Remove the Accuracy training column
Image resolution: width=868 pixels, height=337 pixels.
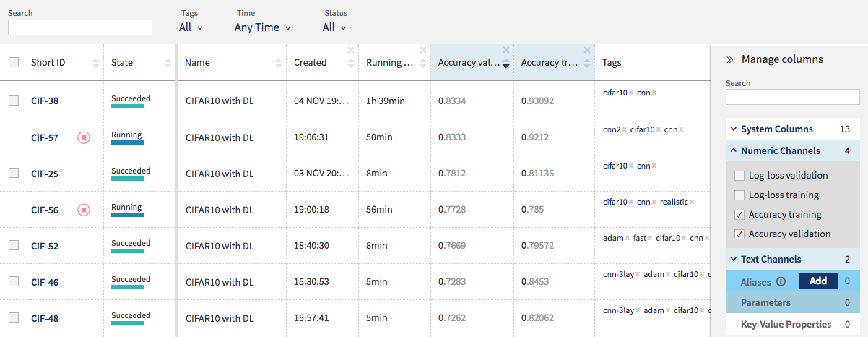pos(588,50)
